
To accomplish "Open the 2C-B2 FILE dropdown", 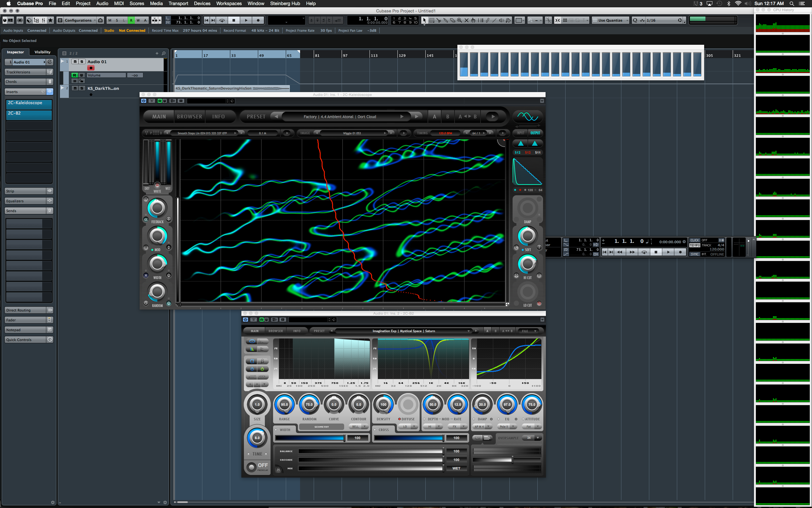I will (x=529, y=331).
